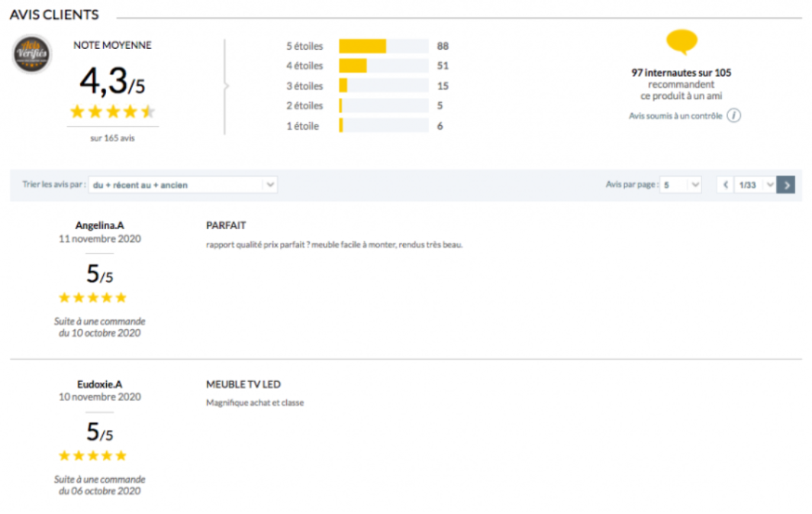This screenshot has width=812, height=514.
Task: Click the next page arrow button
Action: [x=786, y=185]
